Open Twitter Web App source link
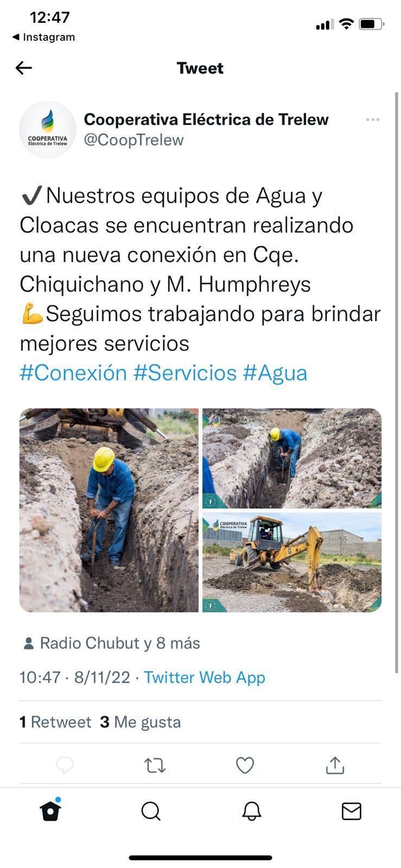 coord(205,677)
